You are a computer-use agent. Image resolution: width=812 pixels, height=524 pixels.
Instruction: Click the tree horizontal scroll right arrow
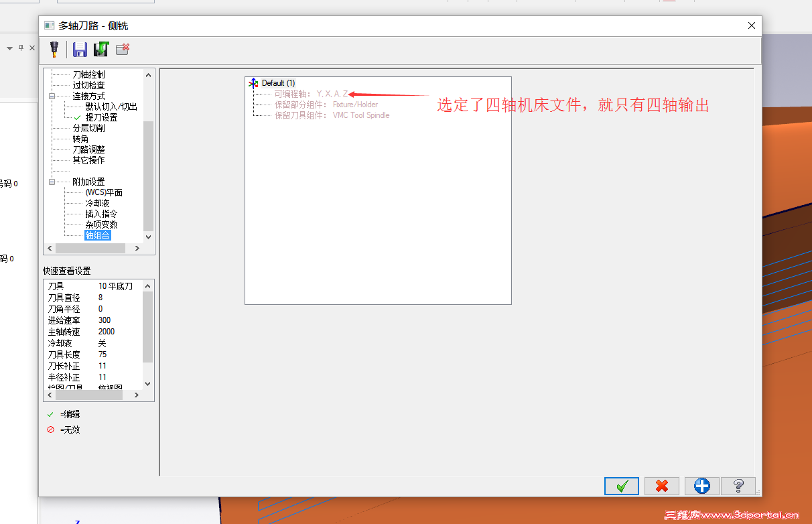[137, 248]
